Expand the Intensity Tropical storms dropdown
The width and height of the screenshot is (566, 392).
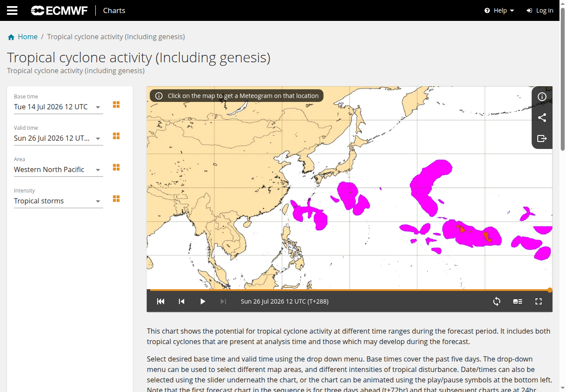tap(58, 201)
